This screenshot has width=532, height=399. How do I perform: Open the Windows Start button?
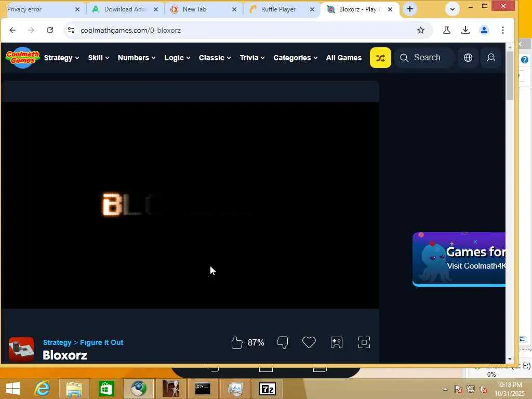pos(13,389)
